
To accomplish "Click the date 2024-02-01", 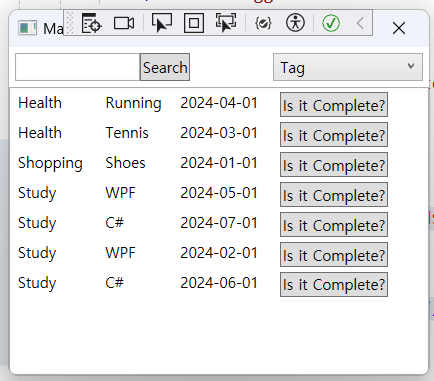I will click(219, 253).
